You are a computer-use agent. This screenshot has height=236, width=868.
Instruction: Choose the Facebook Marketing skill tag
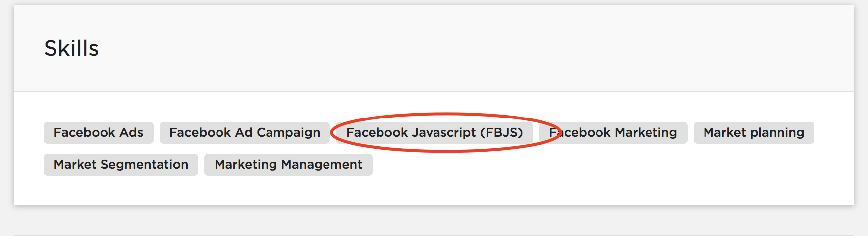(x=613, y=133)
